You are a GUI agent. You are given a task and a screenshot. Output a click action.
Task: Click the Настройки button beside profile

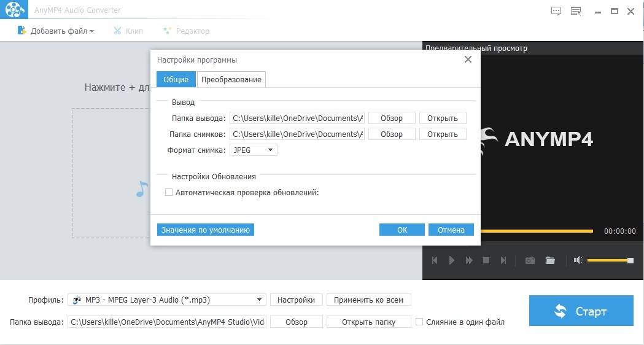(x=296, y=300)
